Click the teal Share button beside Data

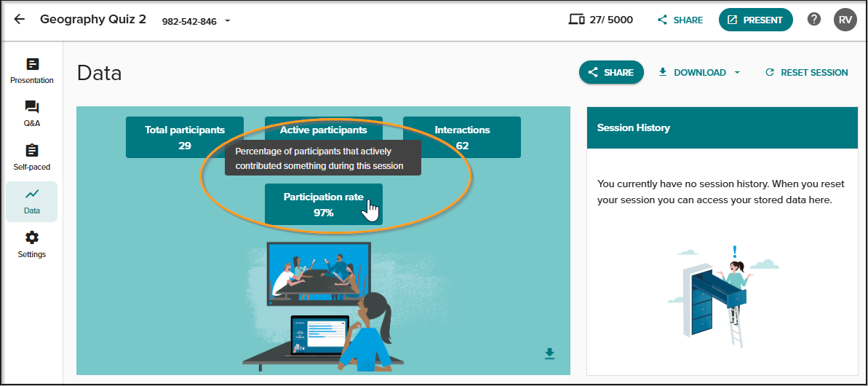[x=611, y=73]
